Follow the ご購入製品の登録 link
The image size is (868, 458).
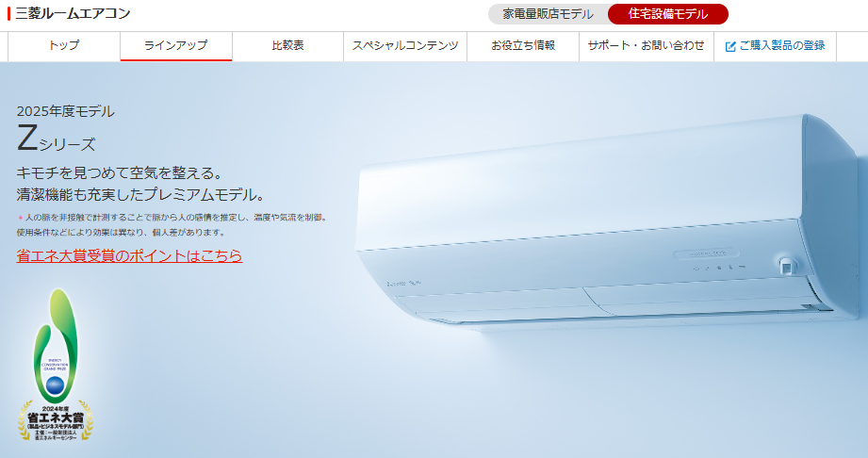(x=775, y=46)
